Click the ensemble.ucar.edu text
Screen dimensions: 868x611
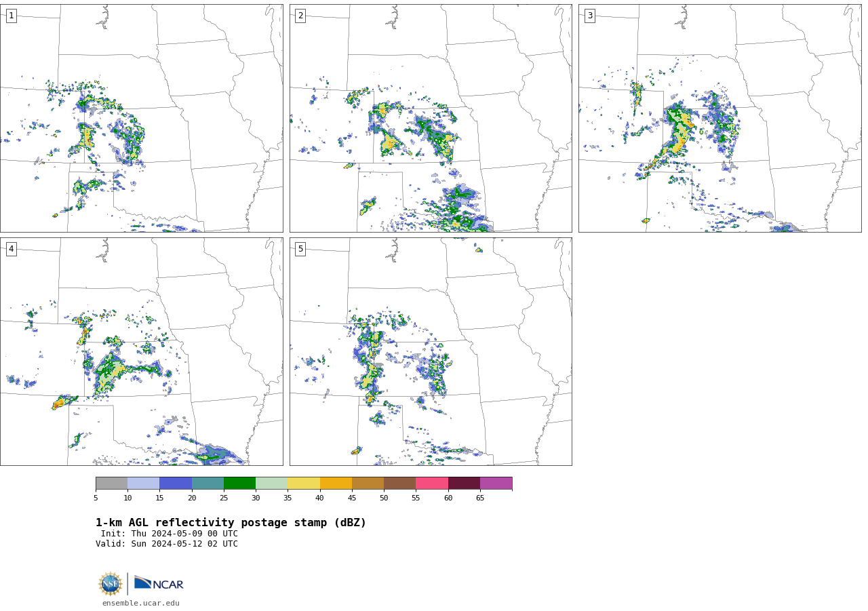pos(141,603)
